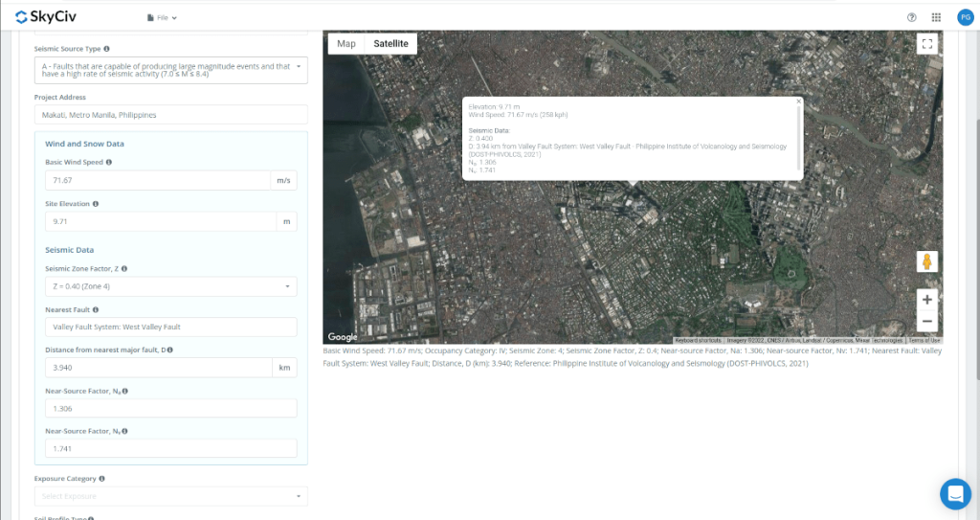Toggle fullscreen map view
Viewport: 980px width, 520px height.
[x=925, y=44]
